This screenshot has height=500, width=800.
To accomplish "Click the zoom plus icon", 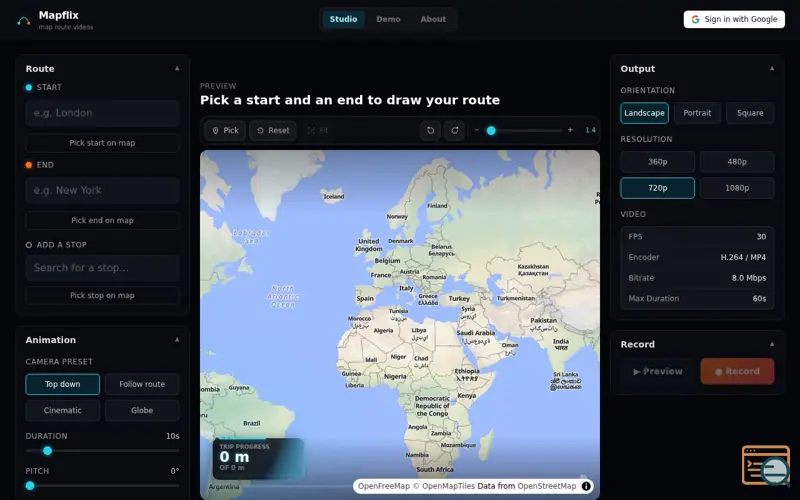I will (570, 130).
